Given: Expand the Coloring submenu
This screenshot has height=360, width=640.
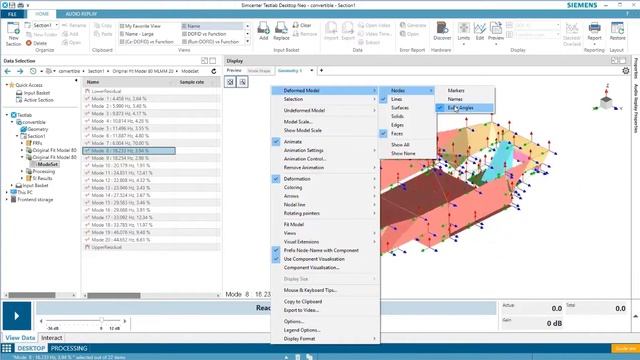Looking at the screenshot, I should pyautogui.click(x=325, y=187).
